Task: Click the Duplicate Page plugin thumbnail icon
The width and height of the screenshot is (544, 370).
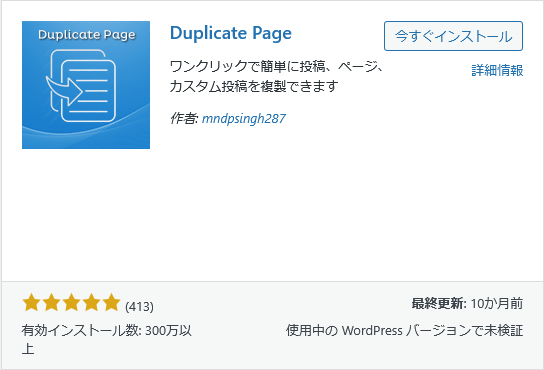Action: click(x=86, y=85)
